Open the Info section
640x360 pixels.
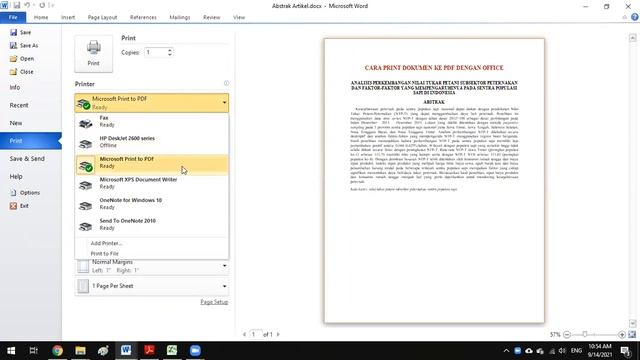tap(15, 87)
